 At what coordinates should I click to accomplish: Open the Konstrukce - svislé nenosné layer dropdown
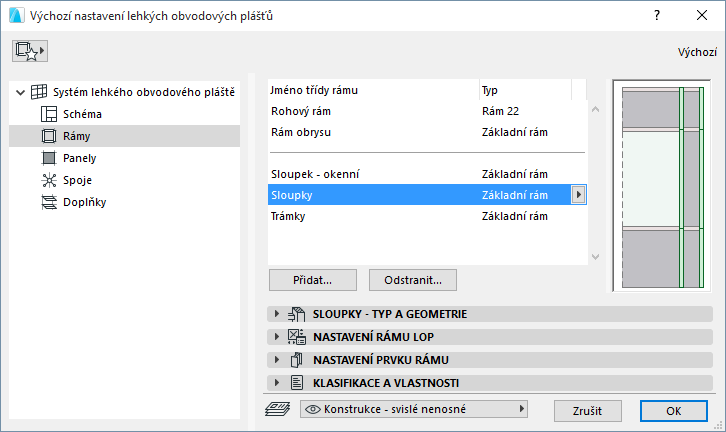point(415,409)
